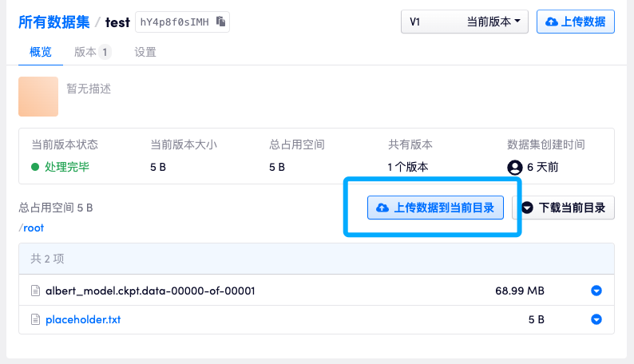Click the 暂无描述 description text
Screen dimensions: 634x364
(89, 89)
